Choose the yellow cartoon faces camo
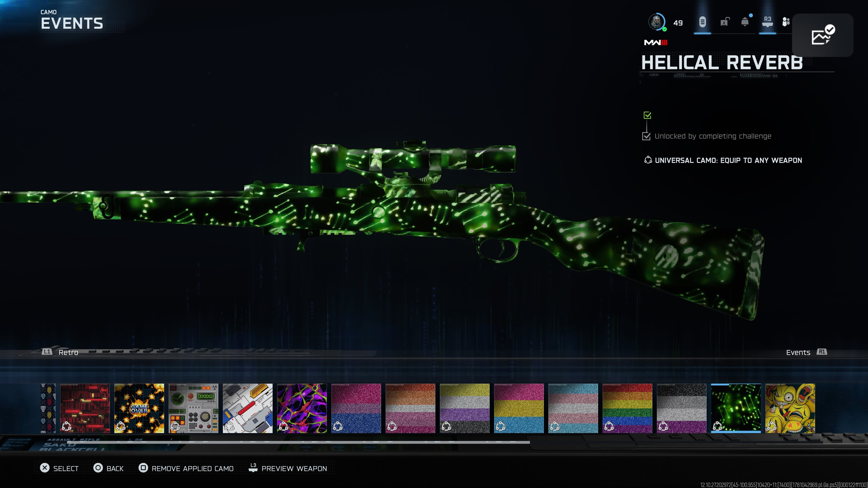The height and width of the screenshot is (488, 868). point(790,408)
